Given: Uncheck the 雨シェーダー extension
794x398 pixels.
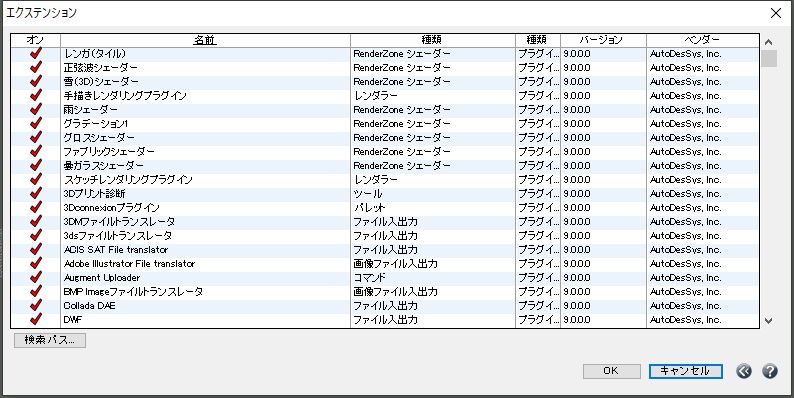Looking at the screenshot, I should point(35,110).
